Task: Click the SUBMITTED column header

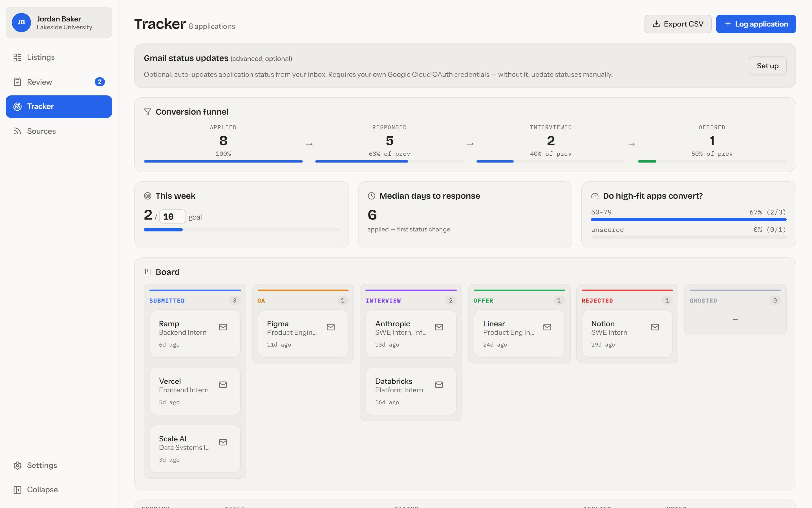Action: [167, 301]
